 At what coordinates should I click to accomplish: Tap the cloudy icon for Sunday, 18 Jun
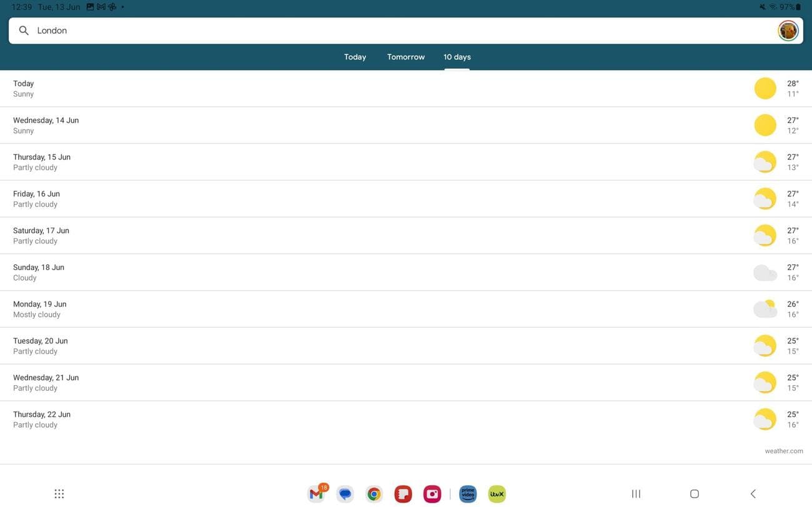(x=765, y=271)
